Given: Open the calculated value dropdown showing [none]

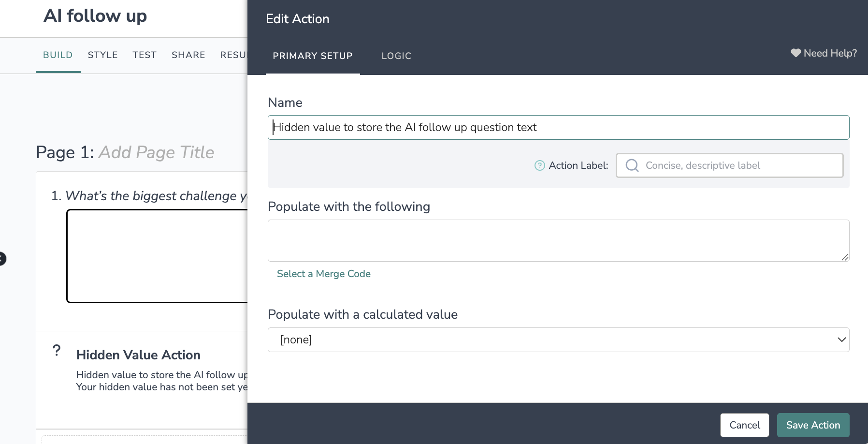Looking at the screenshot, I should (x=558, y=340).
